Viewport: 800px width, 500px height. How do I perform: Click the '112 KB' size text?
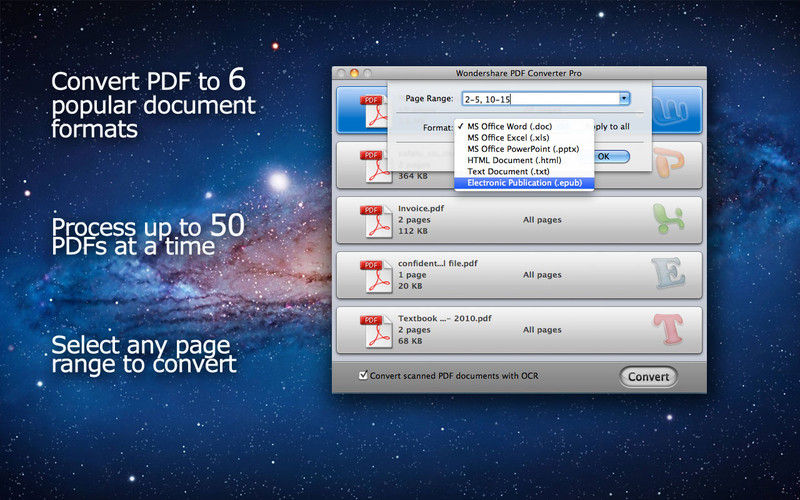(x=413, y=231)
